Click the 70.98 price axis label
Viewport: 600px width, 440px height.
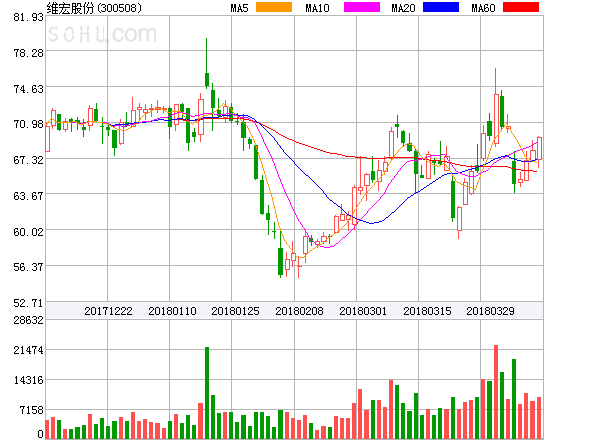click(x=28, y=124)
